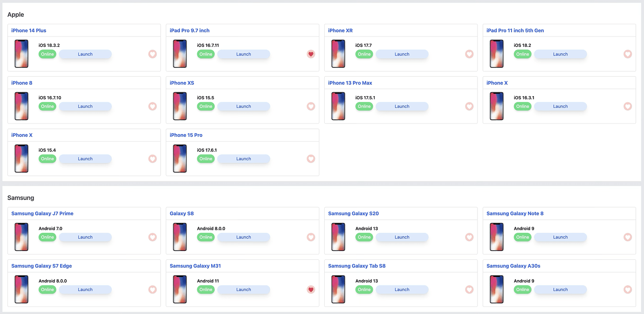Click the Apple section header
This screenshot has height=314, width=644.
[15, 15]
